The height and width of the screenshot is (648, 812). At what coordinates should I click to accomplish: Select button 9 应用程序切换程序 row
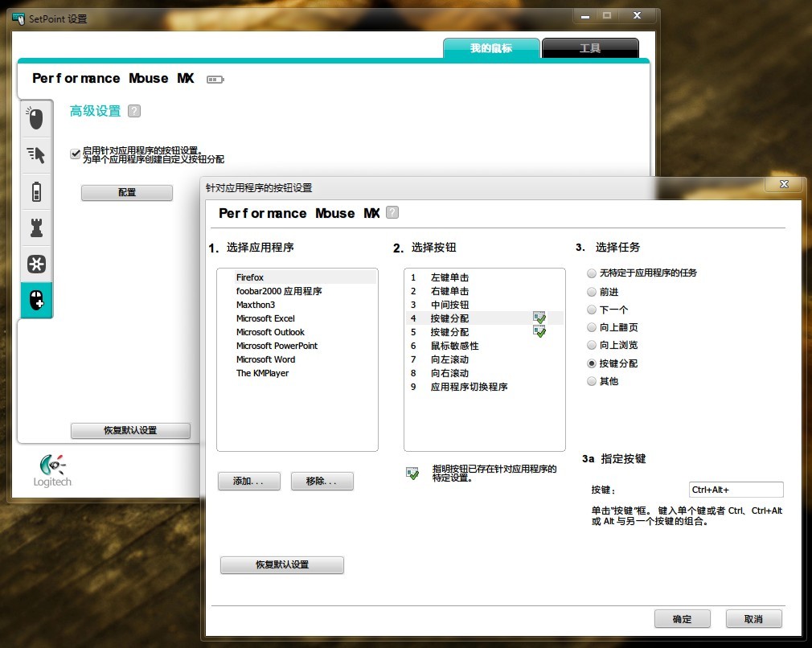coord(484,387)
